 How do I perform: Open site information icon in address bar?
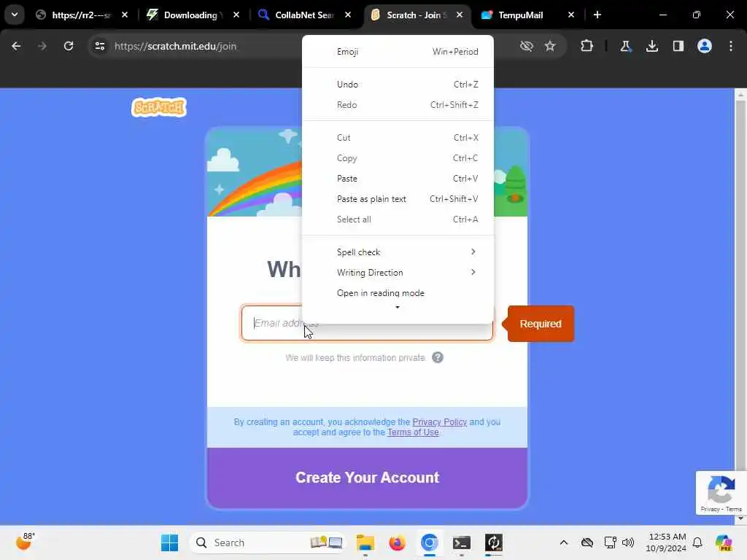[99, 46]
